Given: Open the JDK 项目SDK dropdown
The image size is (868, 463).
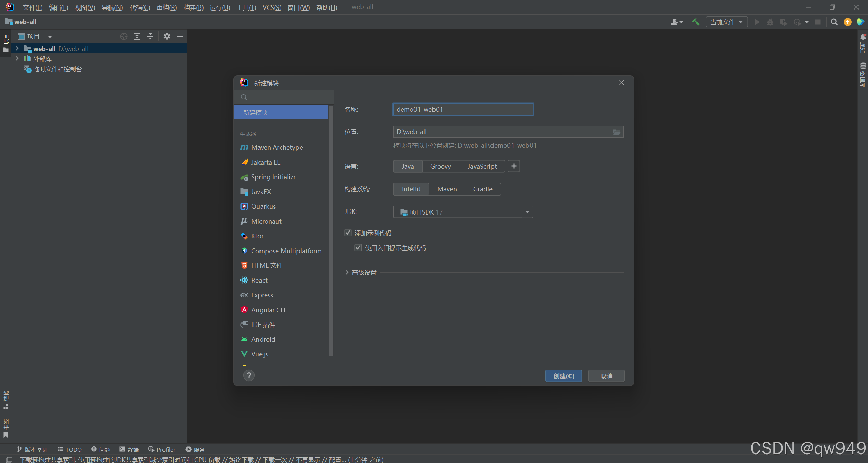Looking at the screenshot, I should point(463,212).
